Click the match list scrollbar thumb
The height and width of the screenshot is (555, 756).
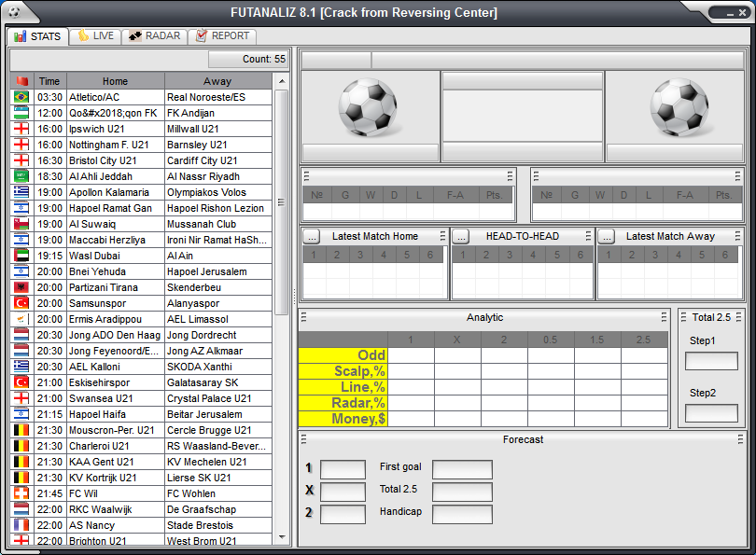282,202
